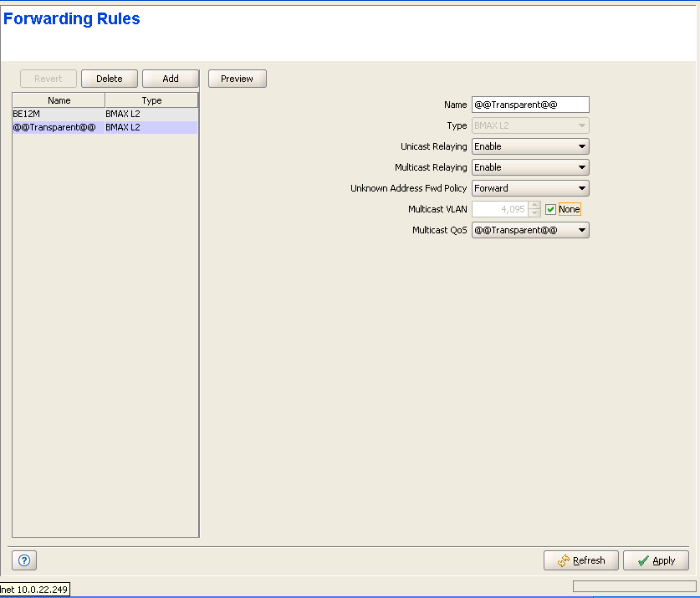Open the Multicast QoS dropdown

[x=530, y=230]
